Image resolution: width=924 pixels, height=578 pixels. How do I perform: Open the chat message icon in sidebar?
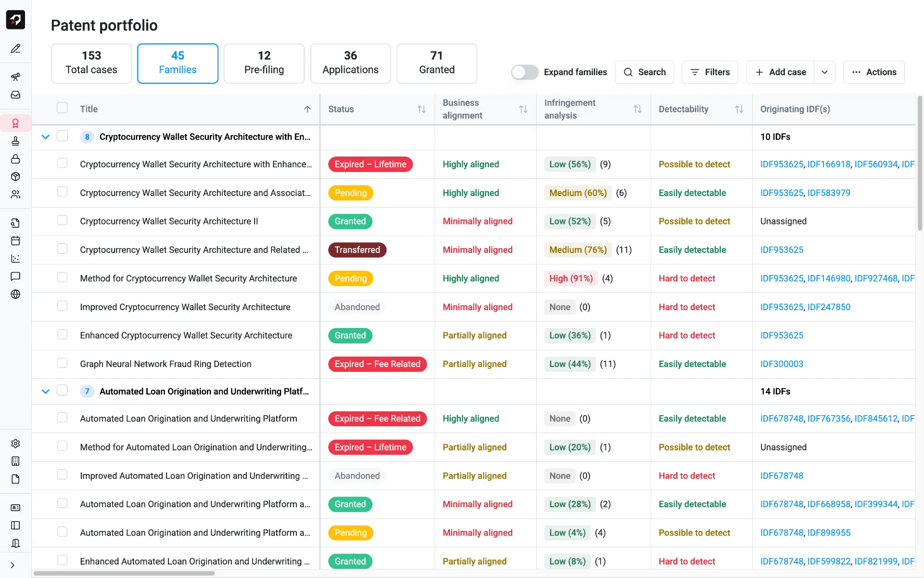tap(15, 276)
